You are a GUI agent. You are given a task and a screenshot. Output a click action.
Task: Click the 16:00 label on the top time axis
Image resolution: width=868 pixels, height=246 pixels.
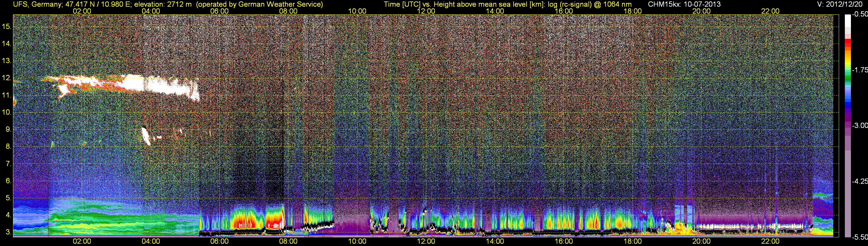coord(564,11)
